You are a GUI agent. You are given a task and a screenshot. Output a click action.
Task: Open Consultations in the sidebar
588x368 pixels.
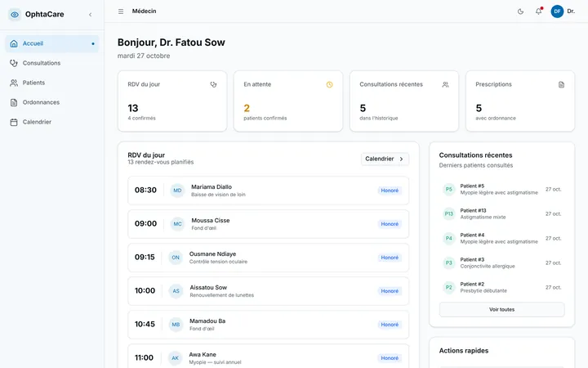click(52, 63)
